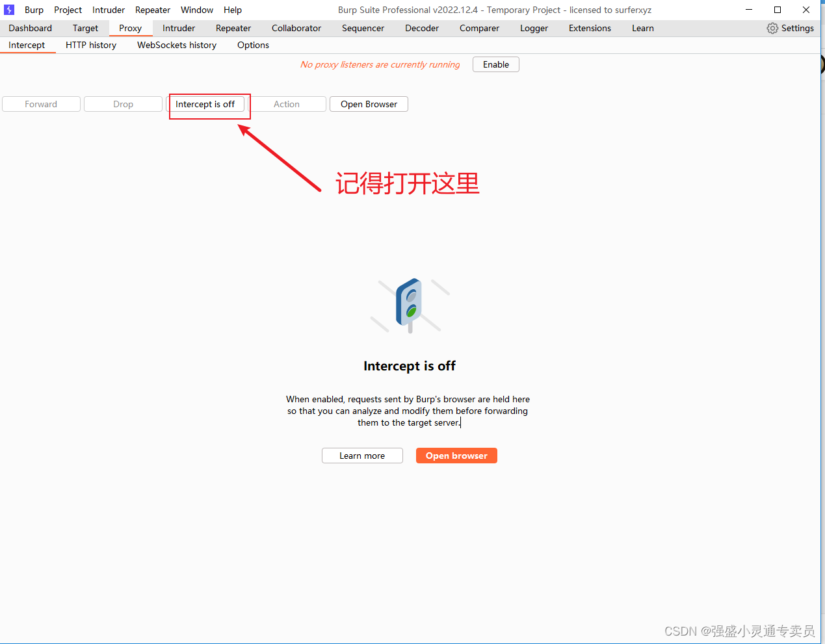Go to the Repeater tool tab

pos(233,28)
